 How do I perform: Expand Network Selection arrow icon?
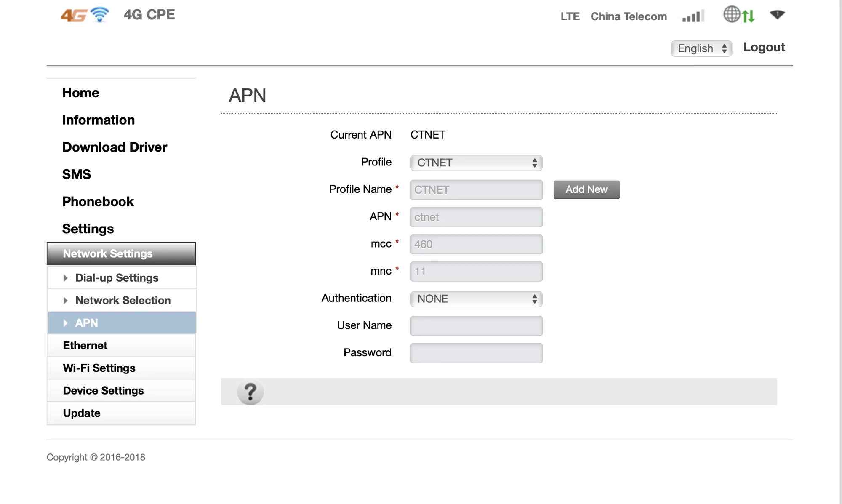(x=65, y=301)
